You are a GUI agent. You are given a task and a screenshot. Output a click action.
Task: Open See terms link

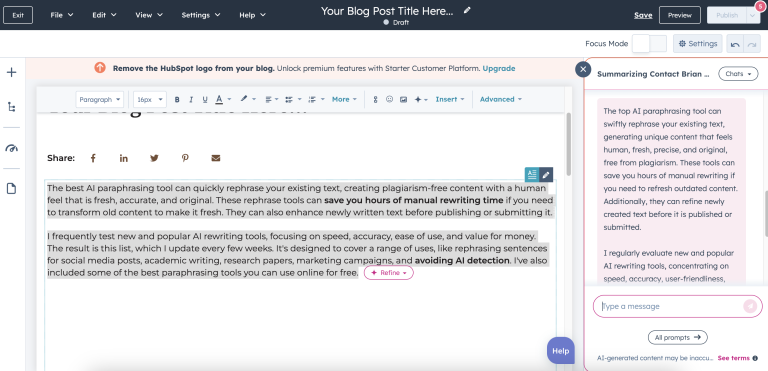click(733, 358)
